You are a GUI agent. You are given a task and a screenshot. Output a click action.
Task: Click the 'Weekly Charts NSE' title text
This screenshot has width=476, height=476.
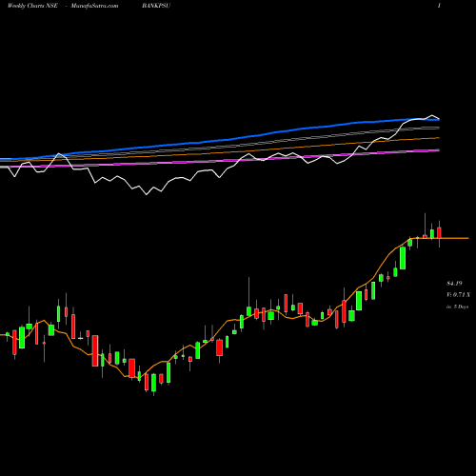click(x=32, y=6)
